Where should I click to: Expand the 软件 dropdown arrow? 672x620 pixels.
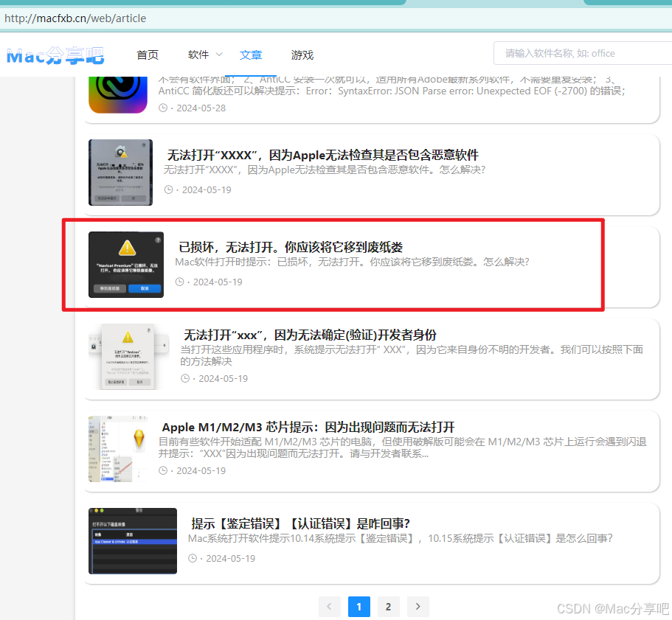pos(219,55)
